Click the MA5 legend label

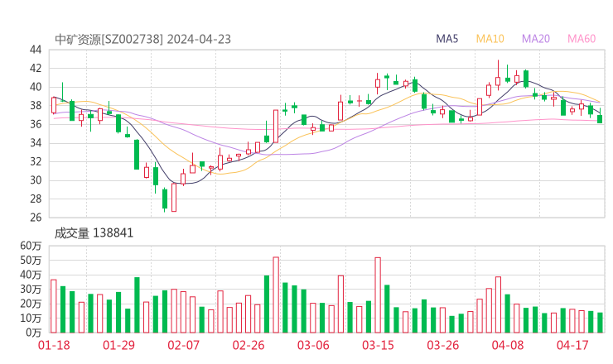coord(446,39)
